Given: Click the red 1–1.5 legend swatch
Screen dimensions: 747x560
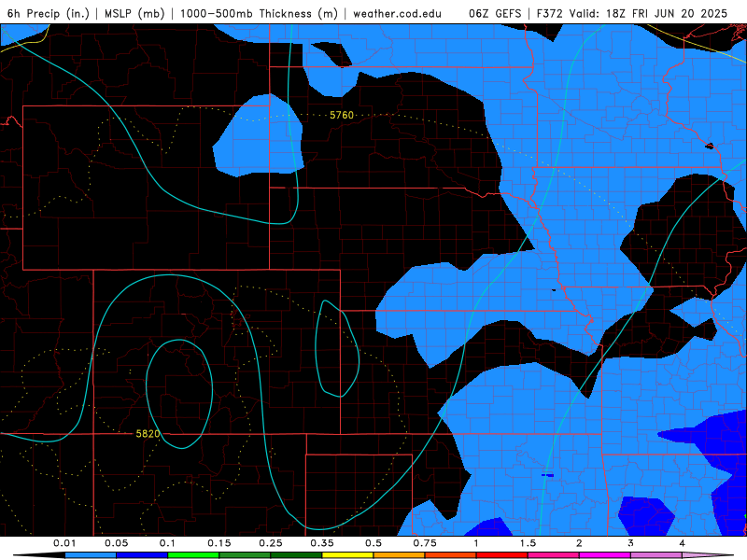Looking at the screenshot, I should tap(502, 555).
